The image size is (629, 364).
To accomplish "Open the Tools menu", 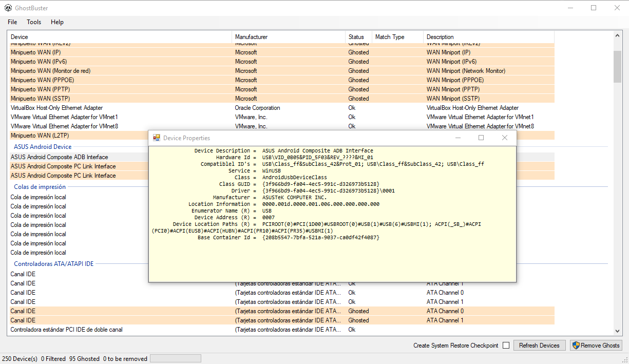I will click(34, 22).
